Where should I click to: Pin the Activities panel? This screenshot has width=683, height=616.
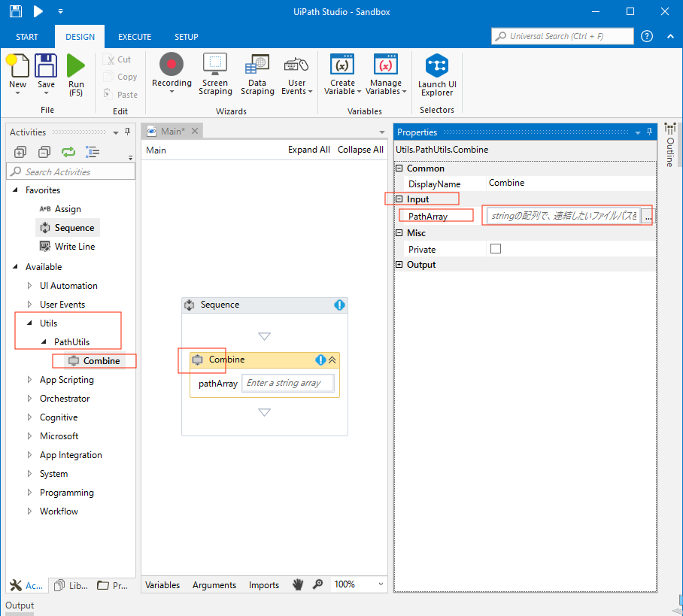[127, 132]
